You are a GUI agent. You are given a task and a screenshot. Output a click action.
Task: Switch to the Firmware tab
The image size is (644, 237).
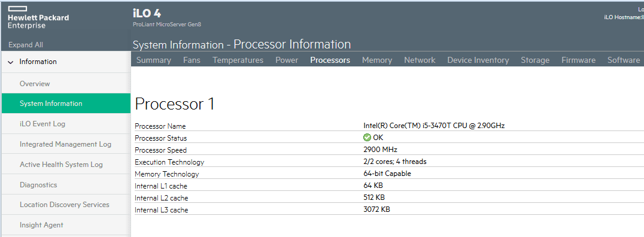[x=579, y=60]
